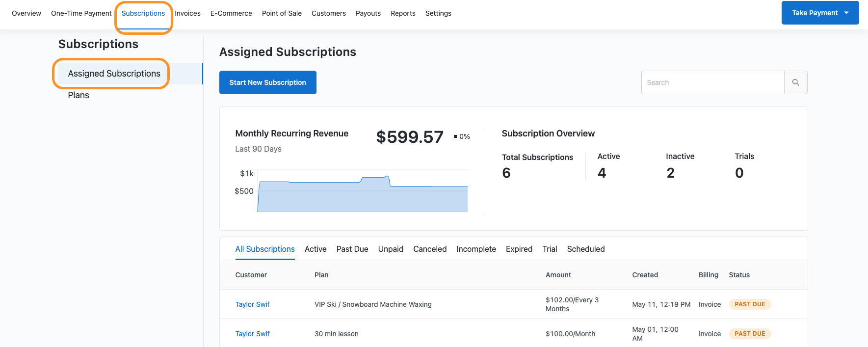The height and width of the screenshot is (347, 868).
Task: Expand the Take Payment dropdown arrow
Action: pos(846,13)
